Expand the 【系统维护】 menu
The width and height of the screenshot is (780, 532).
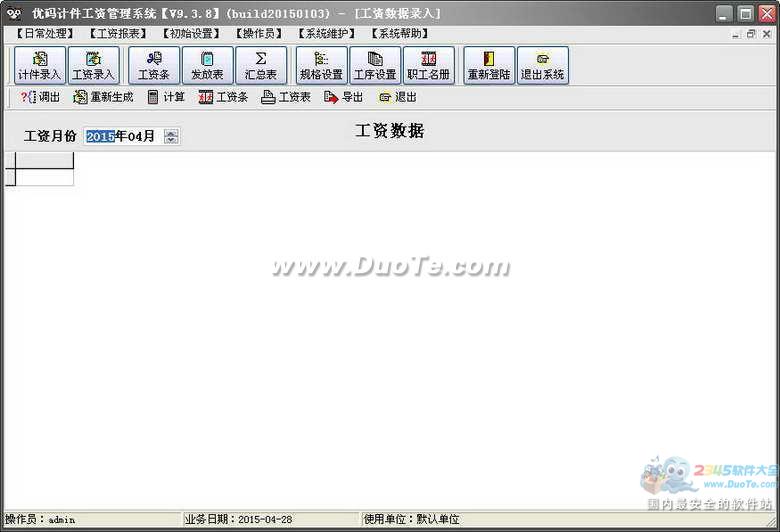click(x=326, y=34)
